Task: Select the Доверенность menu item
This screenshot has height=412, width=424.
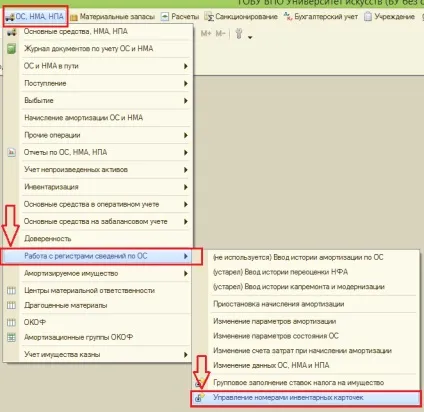Action: tap(48, 239)
